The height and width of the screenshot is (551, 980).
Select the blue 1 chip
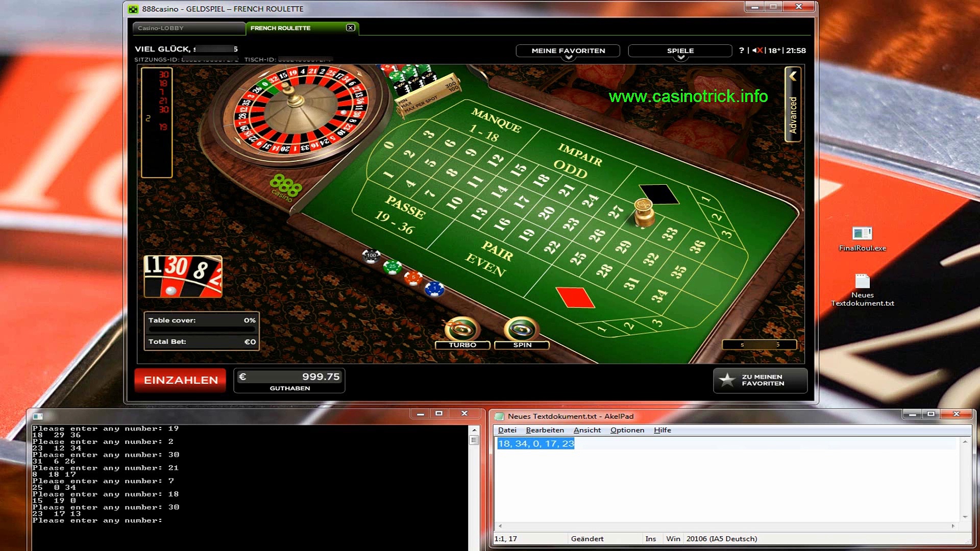[434, 289]
